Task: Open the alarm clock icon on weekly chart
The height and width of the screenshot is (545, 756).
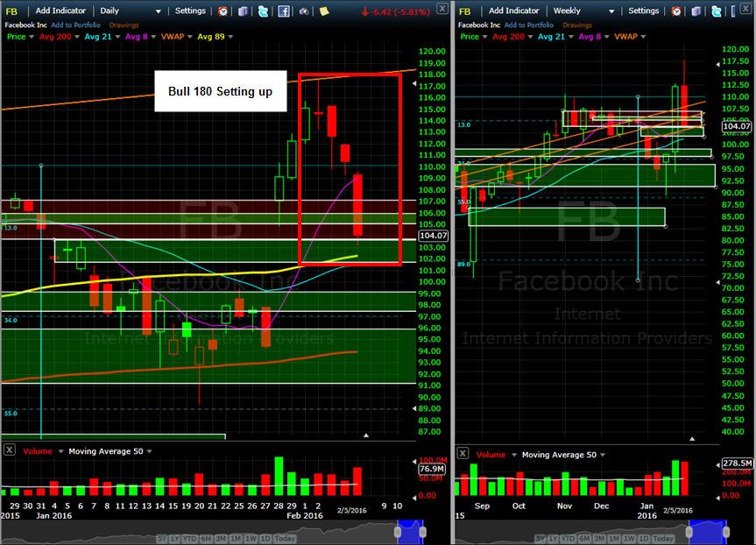Action: 676,11
